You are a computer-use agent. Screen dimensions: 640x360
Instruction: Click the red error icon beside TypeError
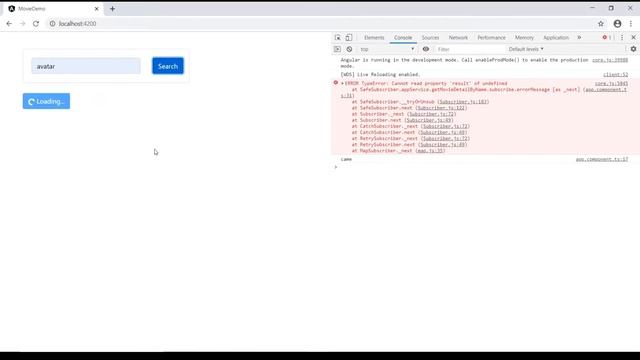point(336,83)
